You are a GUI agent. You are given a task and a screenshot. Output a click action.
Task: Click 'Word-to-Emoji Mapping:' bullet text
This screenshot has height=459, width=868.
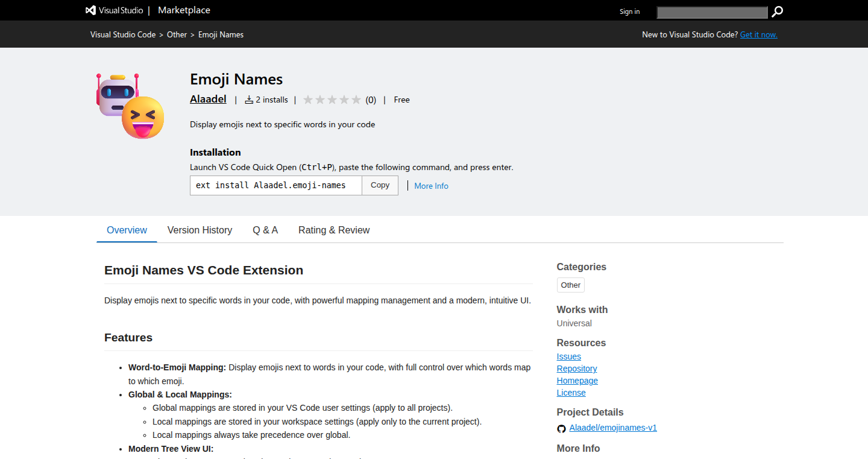coord(177,367)
